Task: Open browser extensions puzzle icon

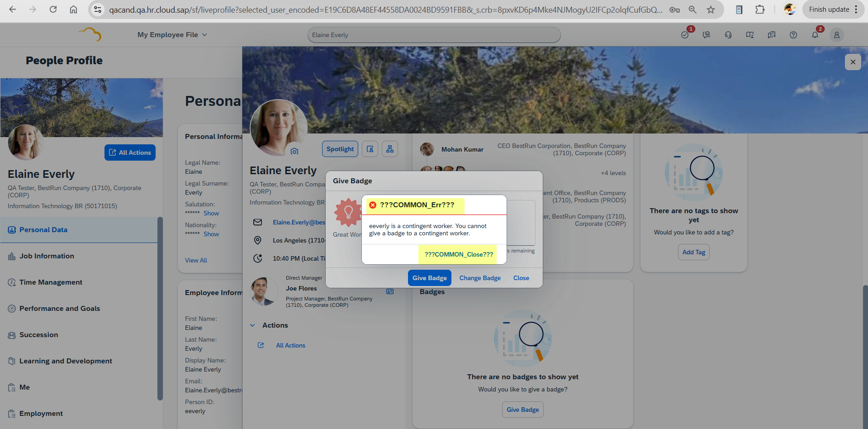Action: pos(760,10)
